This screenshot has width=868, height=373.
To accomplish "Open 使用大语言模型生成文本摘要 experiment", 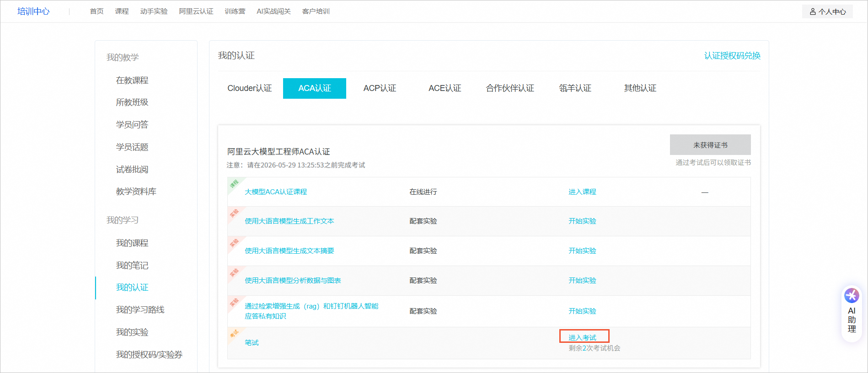I will pos(289,251).
